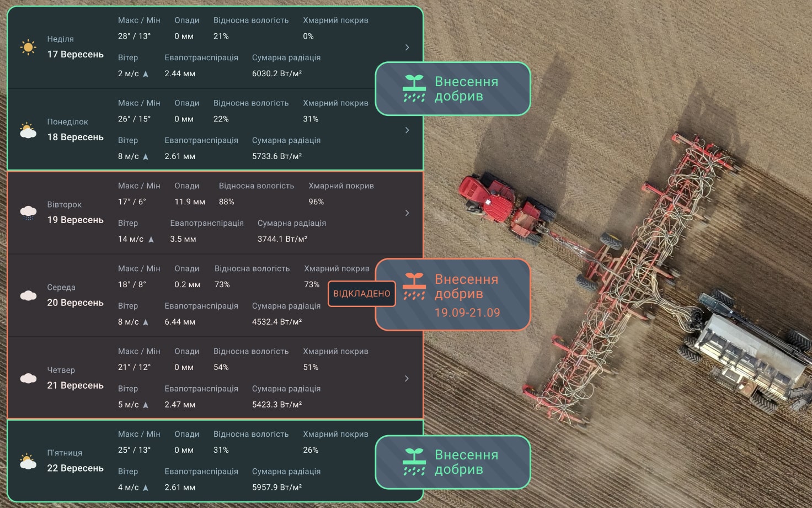Expand the Понеділок 18 Вересень row chevron
The image size is (812, 508).
tap(407, 130)
